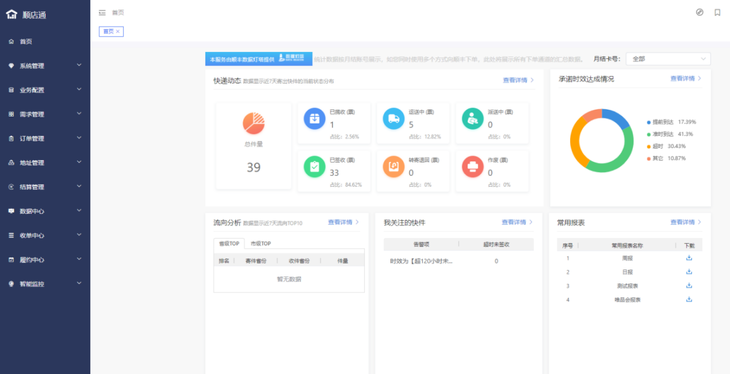Download the 唯品会报表 report

[689, 299]
